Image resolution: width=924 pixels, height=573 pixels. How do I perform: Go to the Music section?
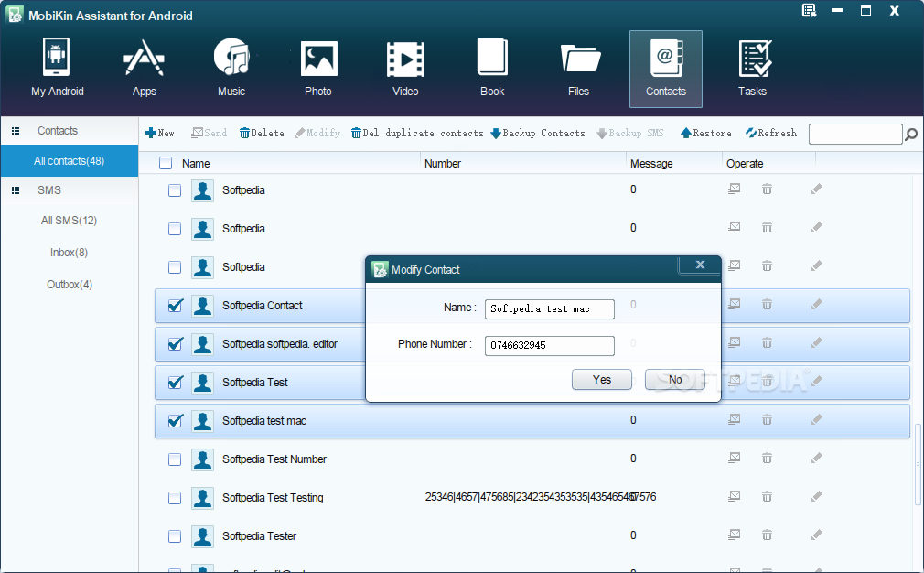(231, 69)
